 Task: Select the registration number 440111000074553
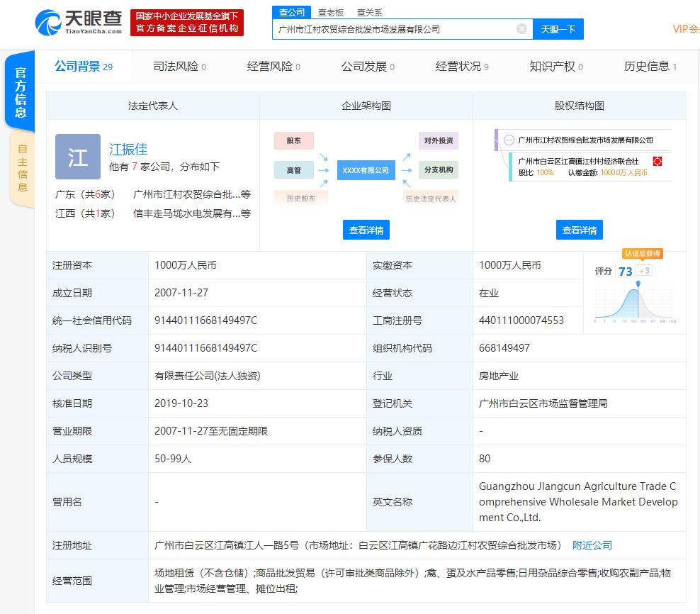click(x=521, y=320)
